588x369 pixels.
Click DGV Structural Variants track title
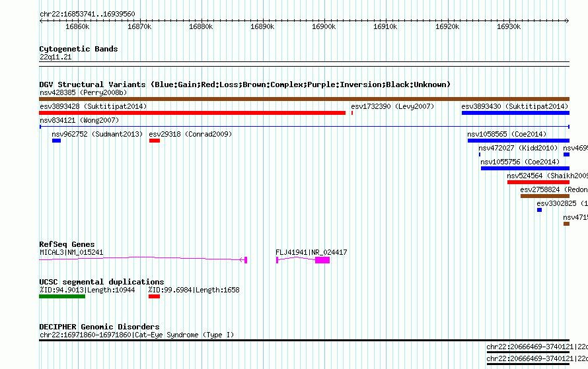point(244,84)
